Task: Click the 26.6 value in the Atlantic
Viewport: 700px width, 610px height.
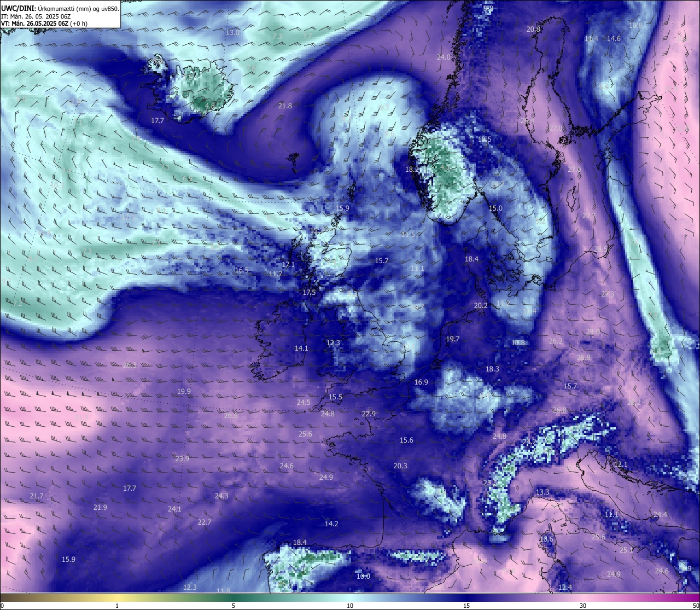Action: (231, 415)
